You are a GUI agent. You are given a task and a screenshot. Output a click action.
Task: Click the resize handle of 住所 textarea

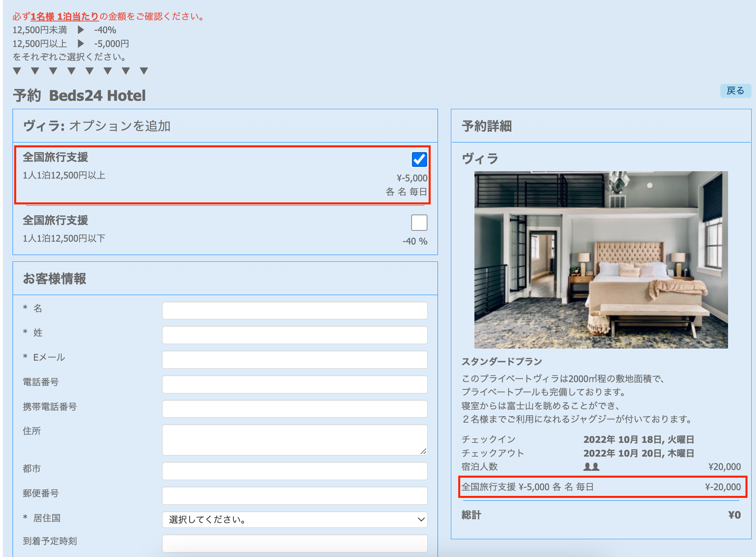[x=423, y=451]
